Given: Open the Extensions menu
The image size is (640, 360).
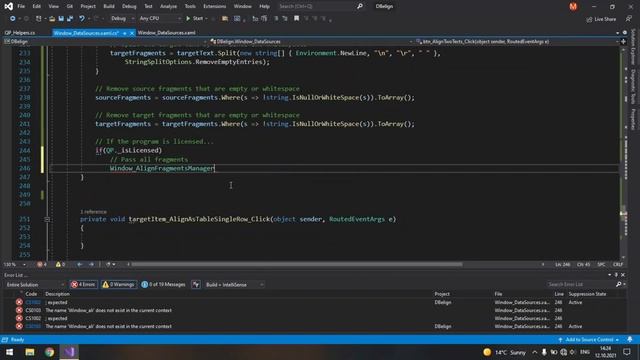Looking at the screenshot, I should point(215,7).
